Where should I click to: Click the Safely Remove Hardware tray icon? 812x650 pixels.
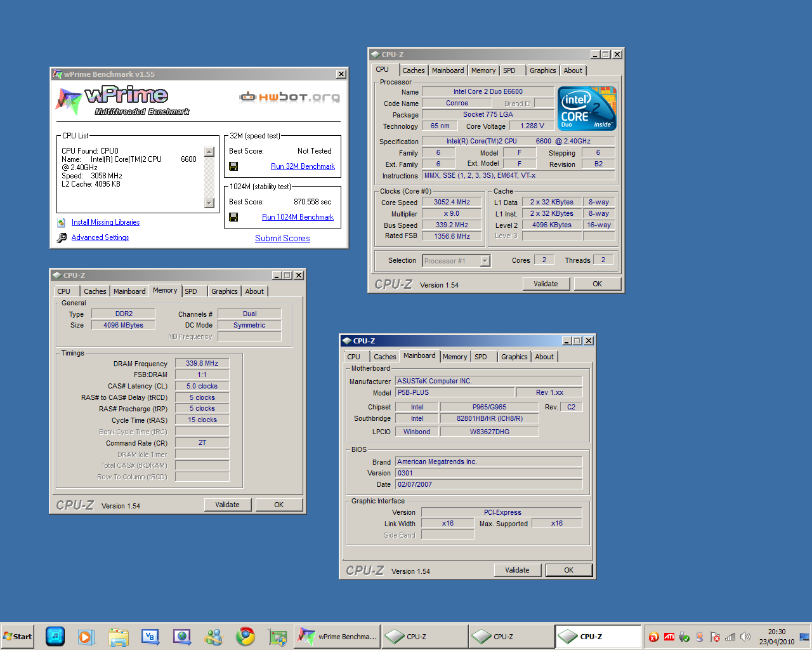click(x=684, y=637)
